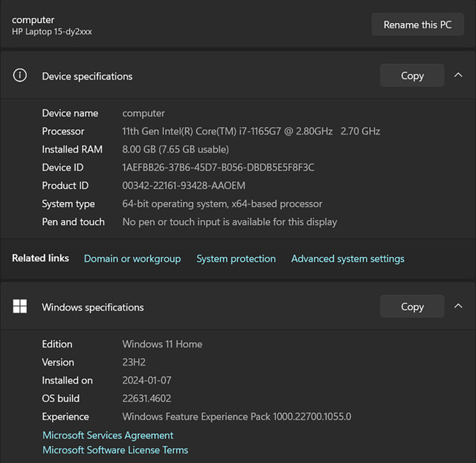This screenshot has width=476, height=463.
Task: Click the 'Processor' label
Action: point(63,132)
